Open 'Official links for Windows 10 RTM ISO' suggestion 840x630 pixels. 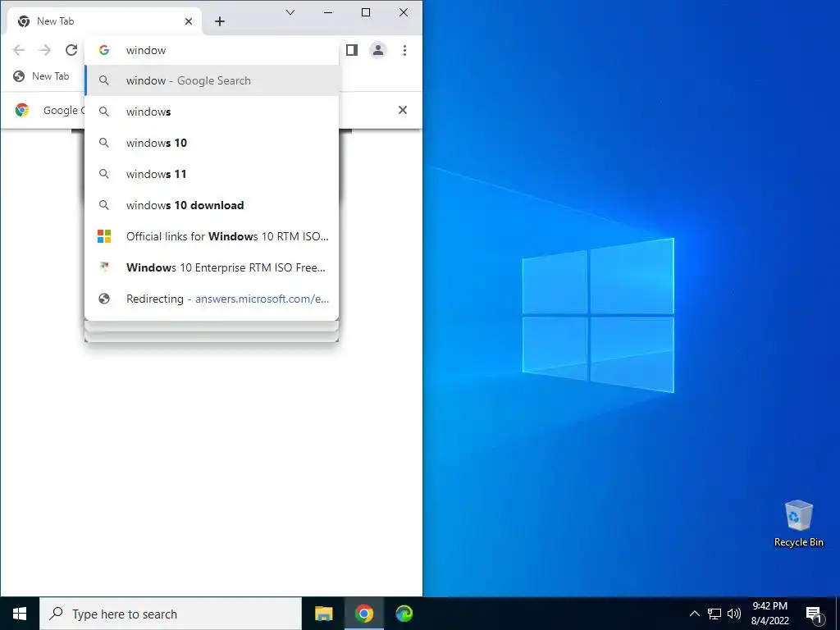click(212, 236)
